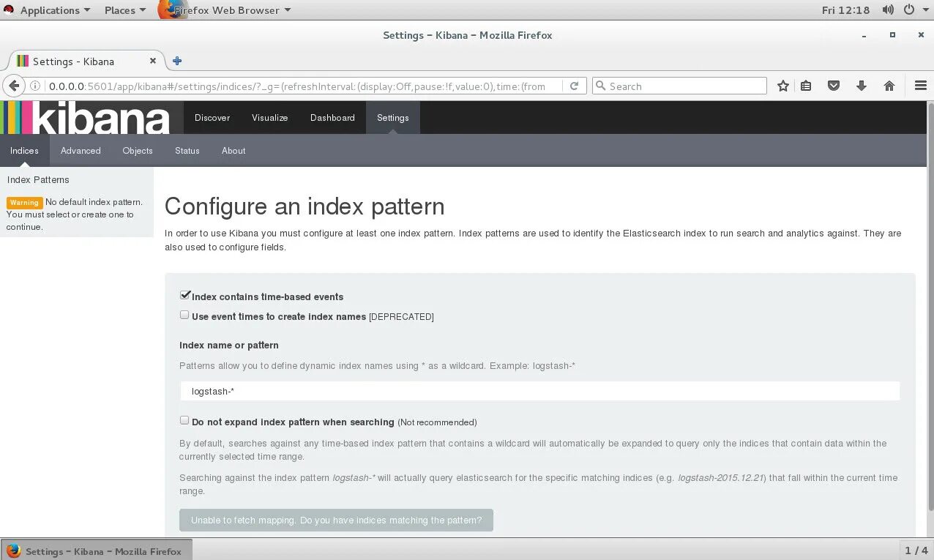Toggle Index contains time-based events checkbox

point(185,295)
